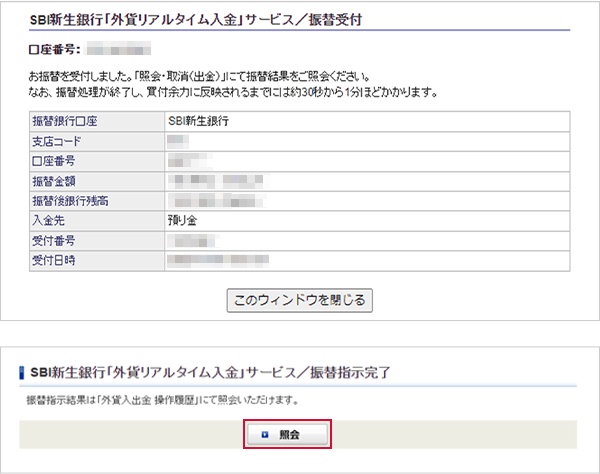Image resolution: width=600 pixels, height=474 pixels.
Task: Select the 振替後銀行残高 row label
Action: pos(68,201)
